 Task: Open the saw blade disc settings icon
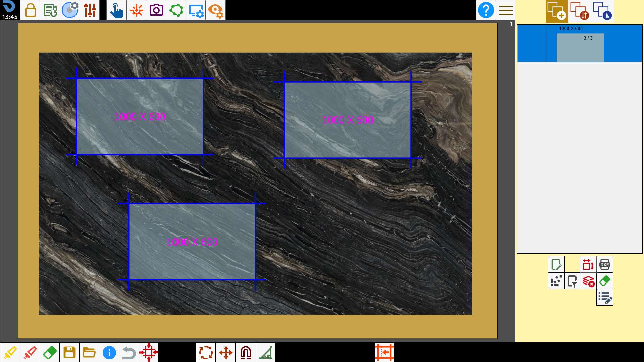tap(70, 10)
